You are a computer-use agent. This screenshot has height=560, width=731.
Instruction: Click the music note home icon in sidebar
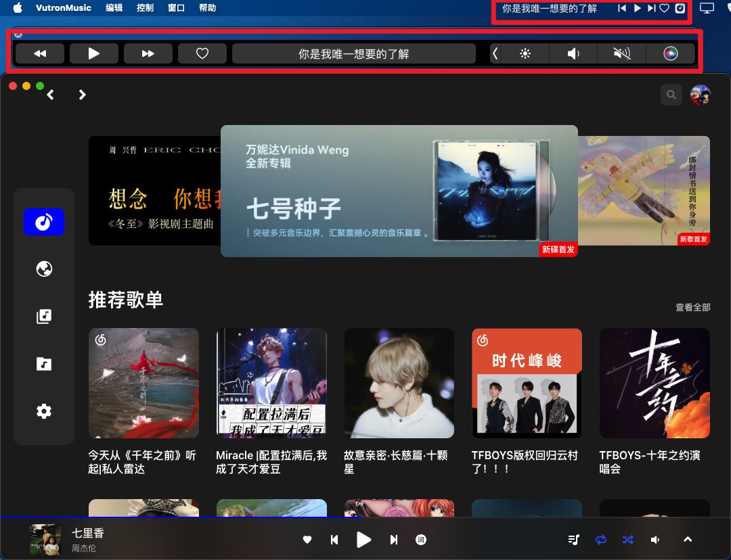[43, 221]
